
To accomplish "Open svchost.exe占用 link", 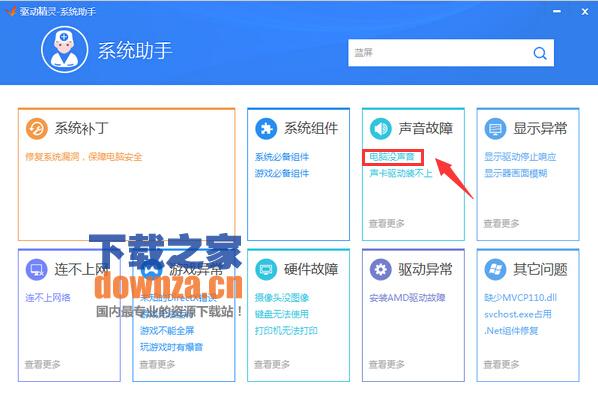I will point(518,314).
